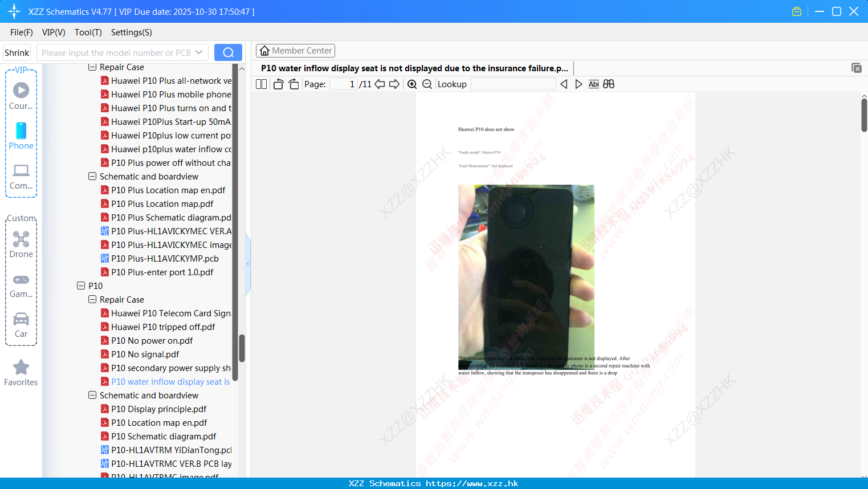Image resolution: width=868 pixels, height=489 pixels.
Task: Open P10-HL1AVTRMC VER.B PCB layout file
Action: 166,463
